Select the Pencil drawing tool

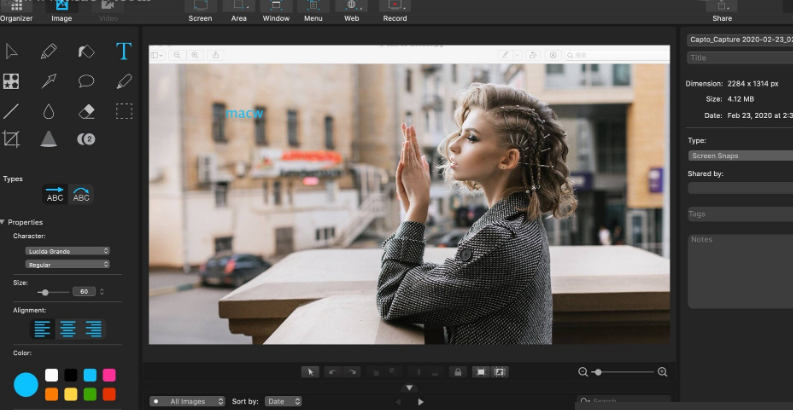click(48, 51)
